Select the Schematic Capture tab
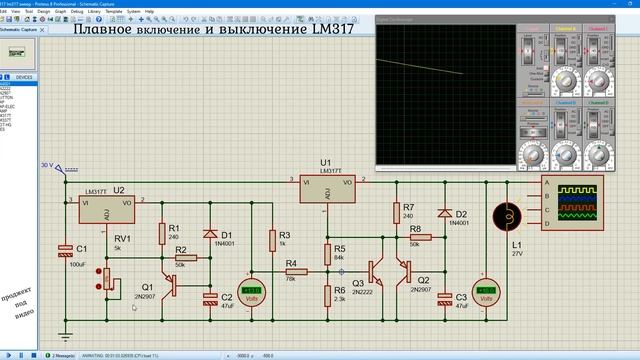Viewport: 640px width, 360px height. 18,30
